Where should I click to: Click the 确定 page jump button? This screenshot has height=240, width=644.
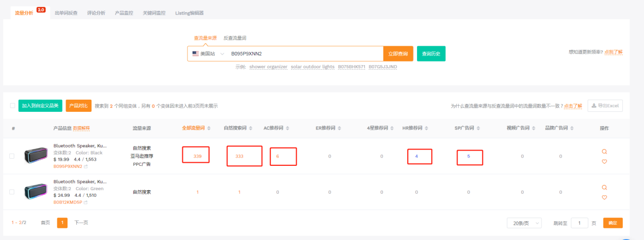pyautogui.click(x=613, y=223)
